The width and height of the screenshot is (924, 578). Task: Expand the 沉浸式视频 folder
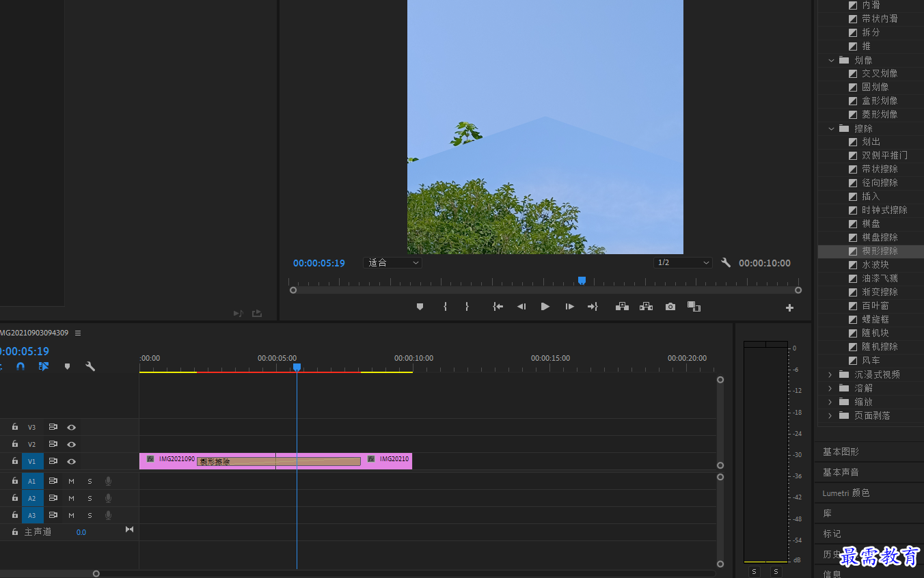[830, 374]
